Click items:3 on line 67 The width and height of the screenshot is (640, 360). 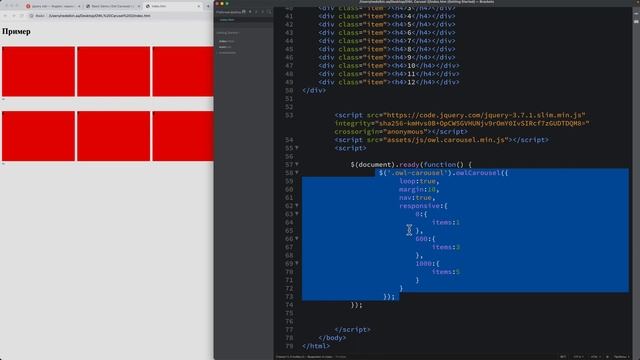click(x=446, y=247)
